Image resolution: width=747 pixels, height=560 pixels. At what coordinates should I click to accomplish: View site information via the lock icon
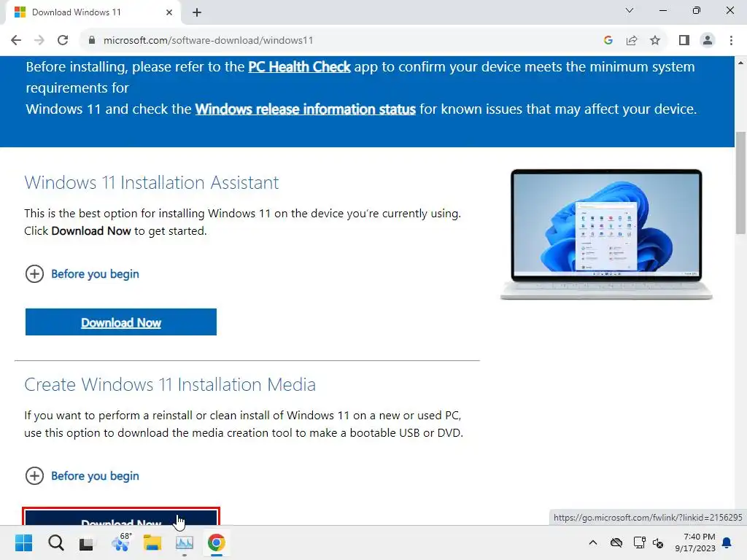point(92,41)
